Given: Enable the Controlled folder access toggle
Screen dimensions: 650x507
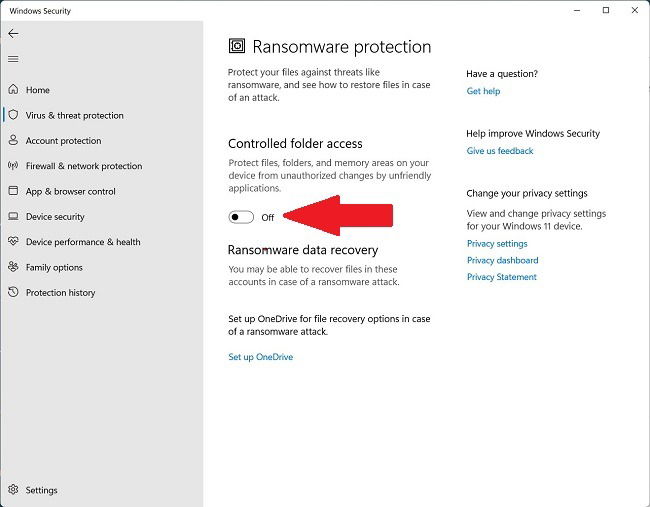Looking at the screenshot, I should click(x=241, y=217).
